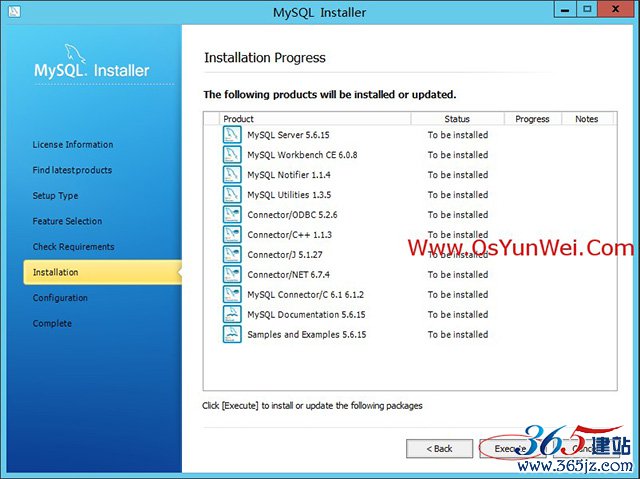Click MySQL Notifier's To be installed status
This screenshot has height=479, width=640.
[x=458, y=175]
